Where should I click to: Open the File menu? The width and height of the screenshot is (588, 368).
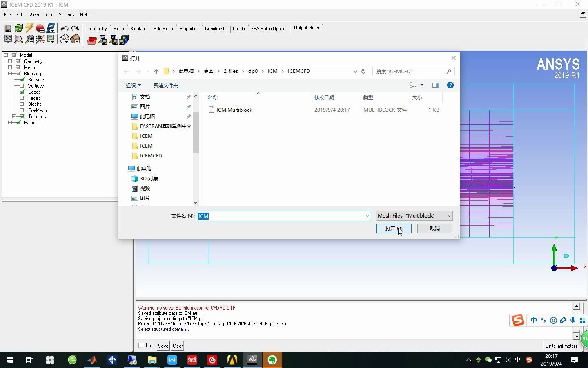[x=7, y=15]
